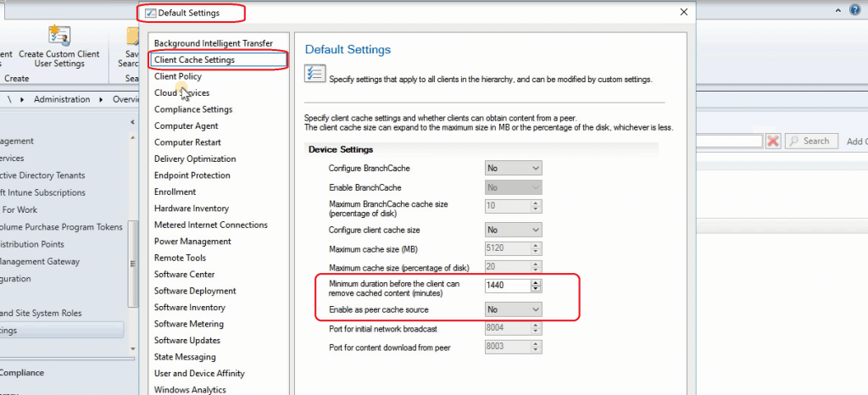
Task: Collapse the navigation pane arrow
Action: point(132,122)
